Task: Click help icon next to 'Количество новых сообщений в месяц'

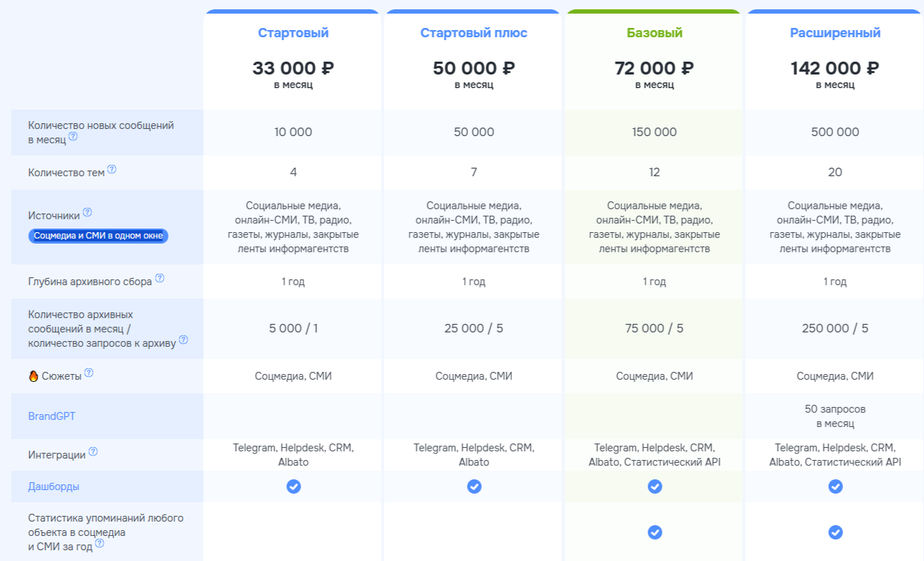Action: [73, 137]
